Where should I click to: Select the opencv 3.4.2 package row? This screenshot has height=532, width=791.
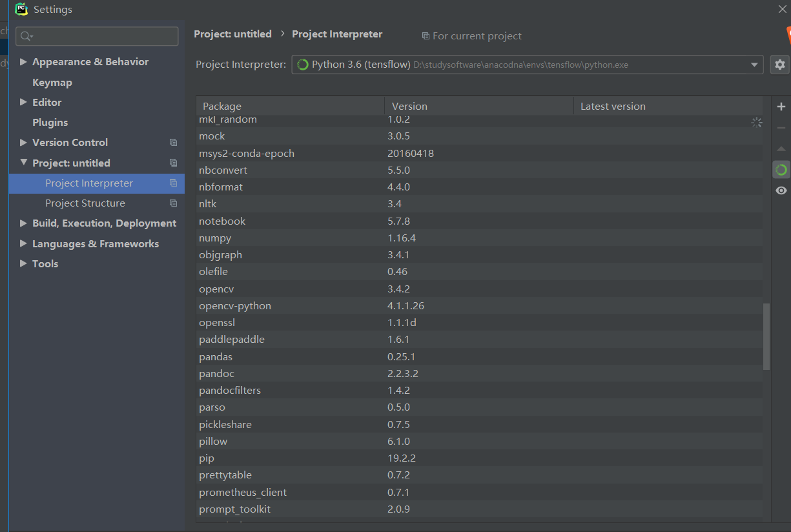coord(480,289)
